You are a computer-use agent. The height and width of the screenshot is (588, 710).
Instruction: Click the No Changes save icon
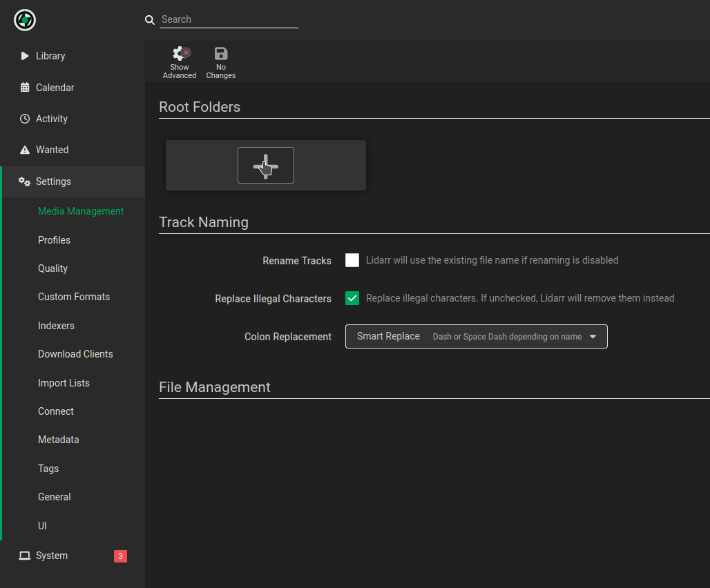point(221,53)
